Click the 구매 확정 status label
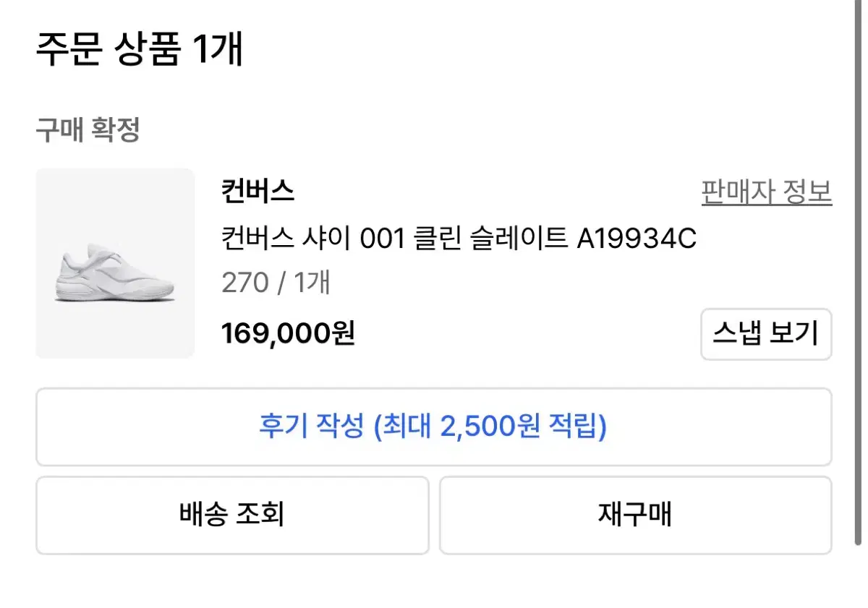The height and width of the screenshot is (608, 868). [88, 131]
